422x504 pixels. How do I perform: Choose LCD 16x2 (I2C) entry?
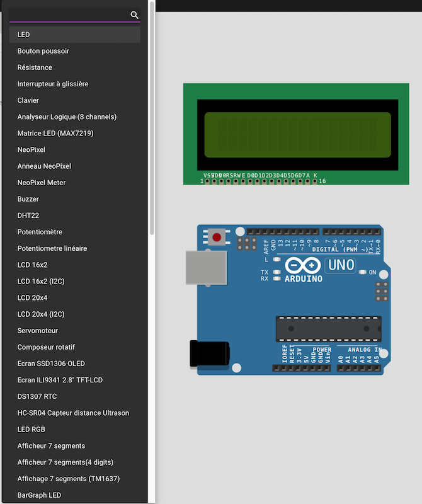coord(74,281)
